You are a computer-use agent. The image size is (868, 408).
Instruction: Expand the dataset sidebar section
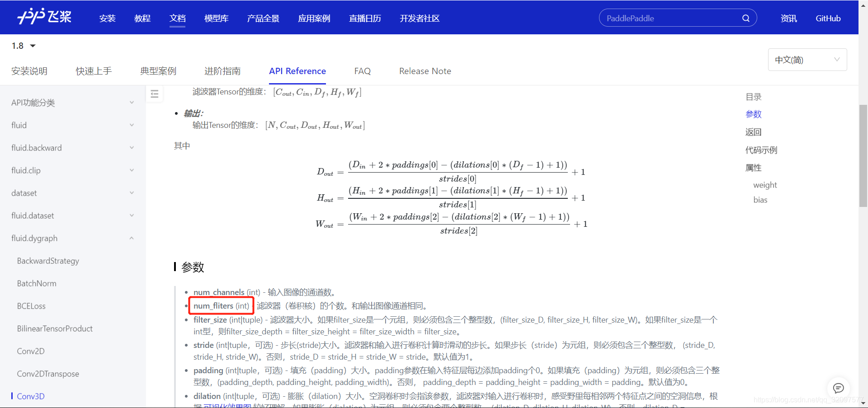(x=72, y=193)
